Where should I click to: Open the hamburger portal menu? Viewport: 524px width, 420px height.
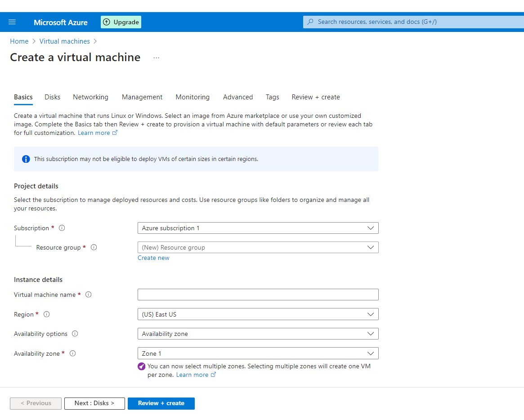[x=12, y=22]
